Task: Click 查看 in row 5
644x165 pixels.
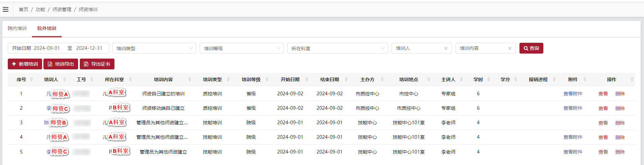Action: (603, 152)
